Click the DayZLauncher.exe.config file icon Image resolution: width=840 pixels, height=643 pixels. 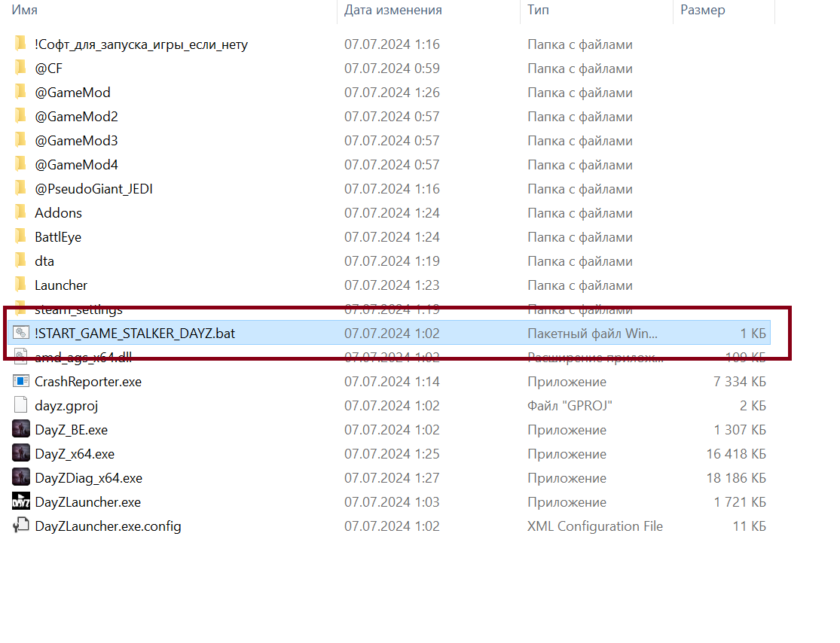[21, 526]
